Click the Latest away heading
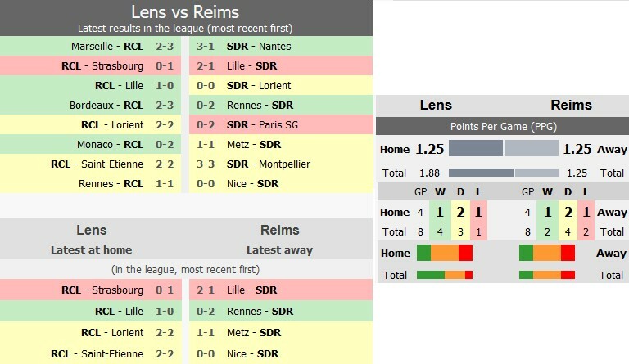The image size is (629, 364). (x=279, y=249)
